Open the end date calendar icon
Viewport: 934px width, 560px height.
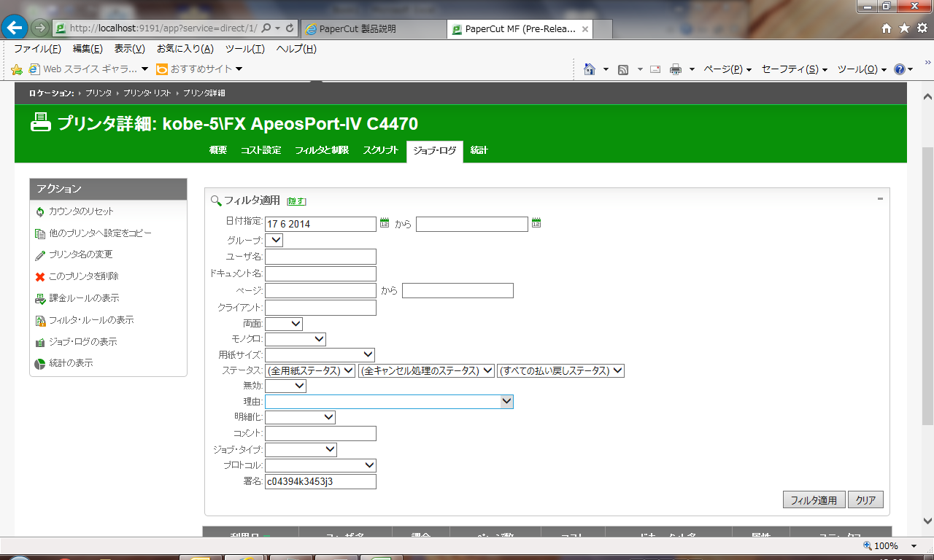click(536, 223)
